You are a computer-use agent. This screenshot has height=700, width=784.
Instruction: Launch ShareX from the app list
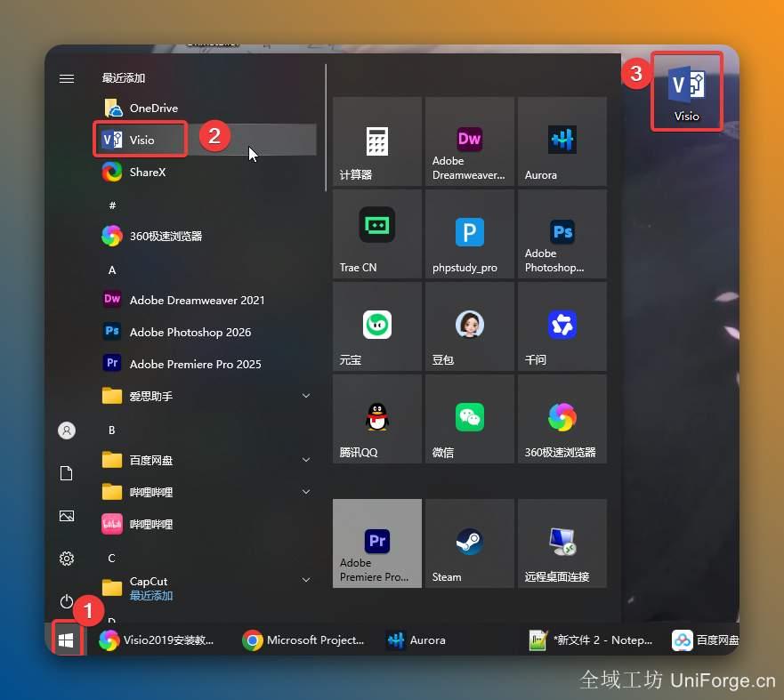(205, 172)
